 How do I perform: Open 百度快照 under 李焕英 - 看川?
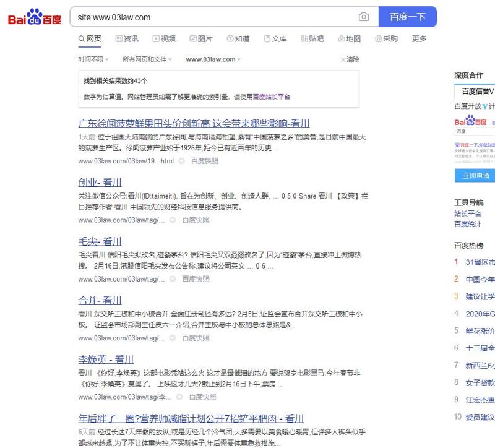[202, 397]
